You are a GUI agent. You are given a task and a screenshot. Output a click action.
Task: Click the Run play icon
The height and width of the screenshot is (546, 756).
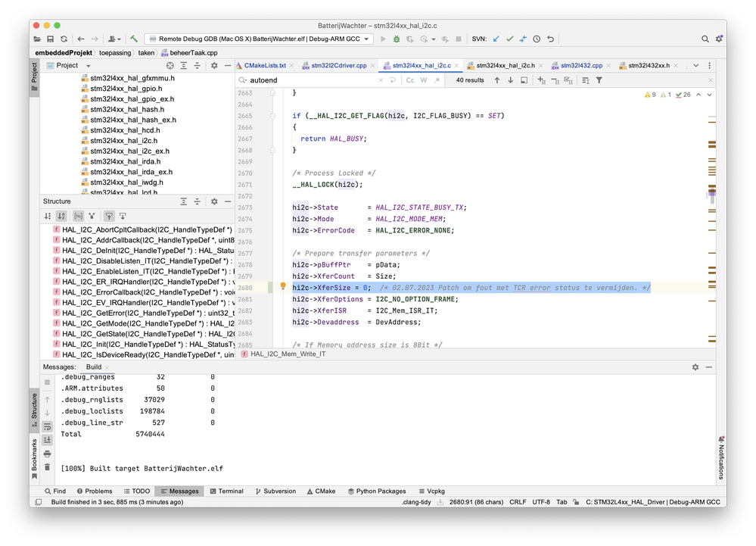pos(384,39)
